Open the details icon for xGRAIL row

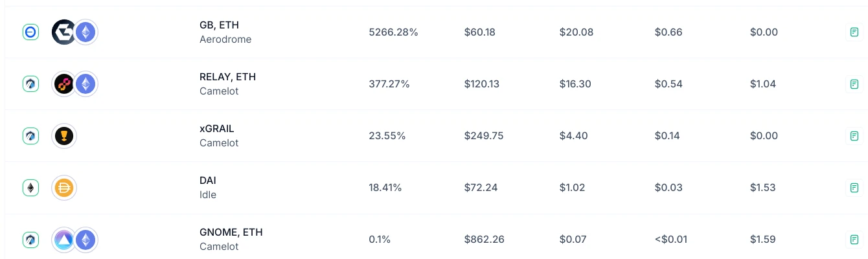click(854, 135)
